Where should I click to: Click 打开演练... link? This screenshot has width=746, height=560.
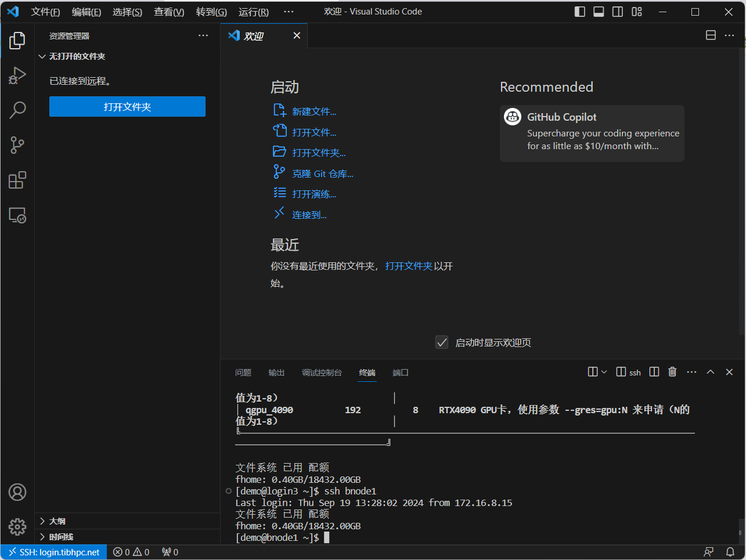314,194
